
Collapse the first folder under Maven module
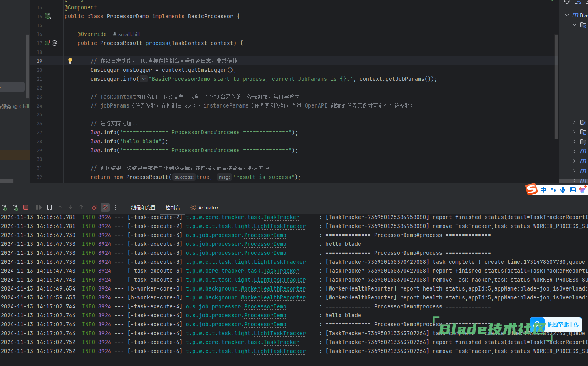coord(575,25)
